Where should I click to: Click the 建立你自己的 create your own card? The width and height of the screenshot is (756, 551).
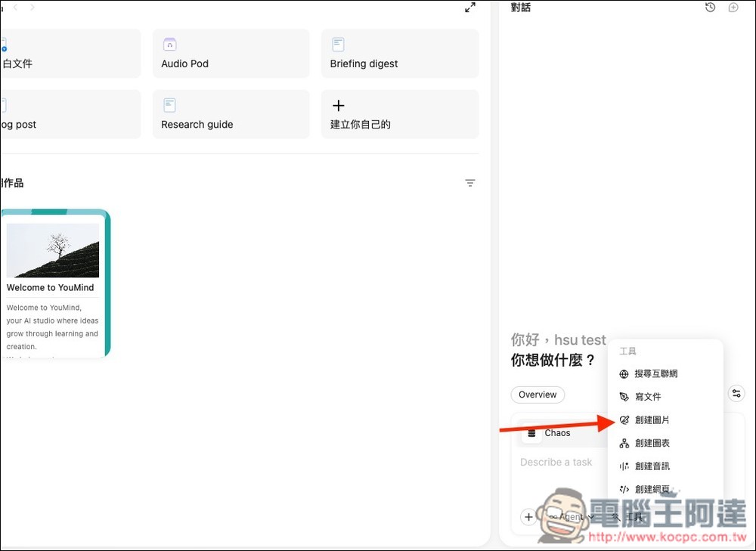click(399, 113)
